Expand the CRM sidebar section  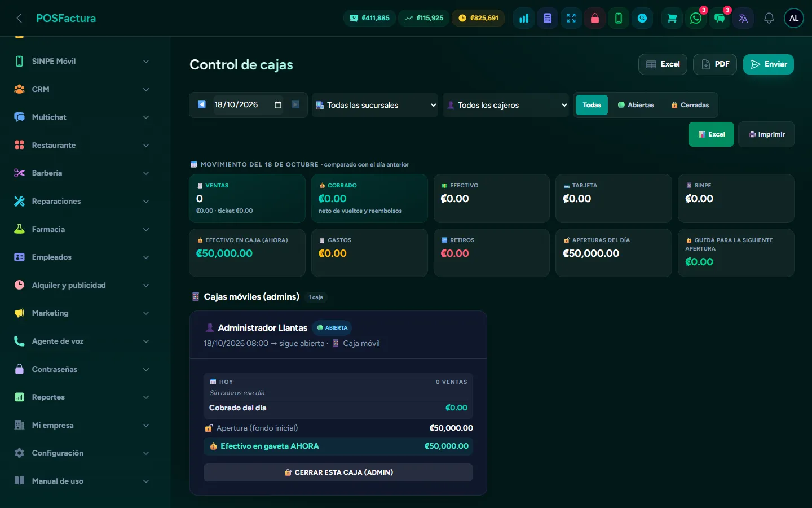tap(82, 89)
